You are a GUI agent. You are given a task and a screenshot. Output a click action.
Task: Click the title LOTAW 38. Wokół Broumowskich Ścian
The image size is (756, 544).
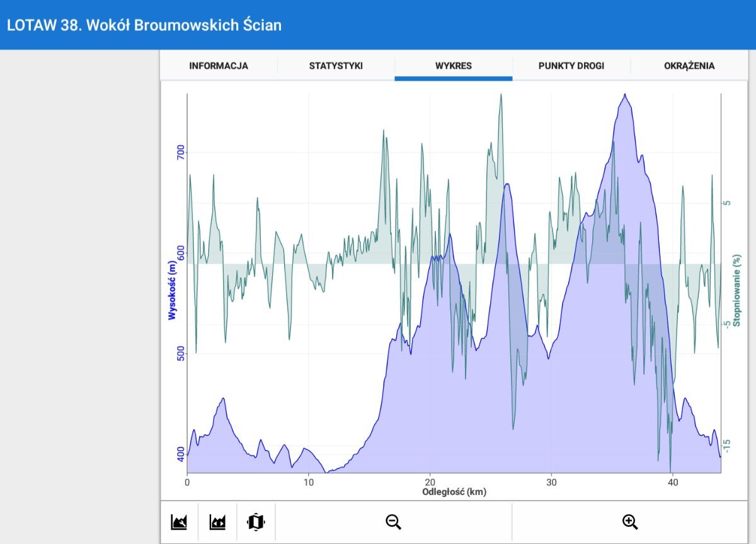144,25
